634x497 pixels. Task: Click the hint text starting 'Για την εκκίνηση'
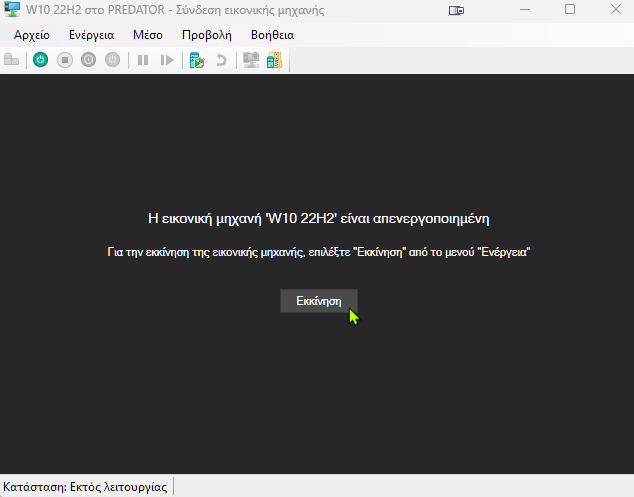click(x=319, y=252)
